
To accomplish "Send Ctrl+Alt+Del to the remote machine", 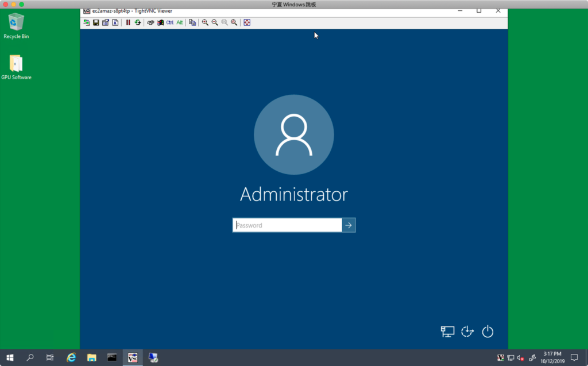I will pos(150,22).
